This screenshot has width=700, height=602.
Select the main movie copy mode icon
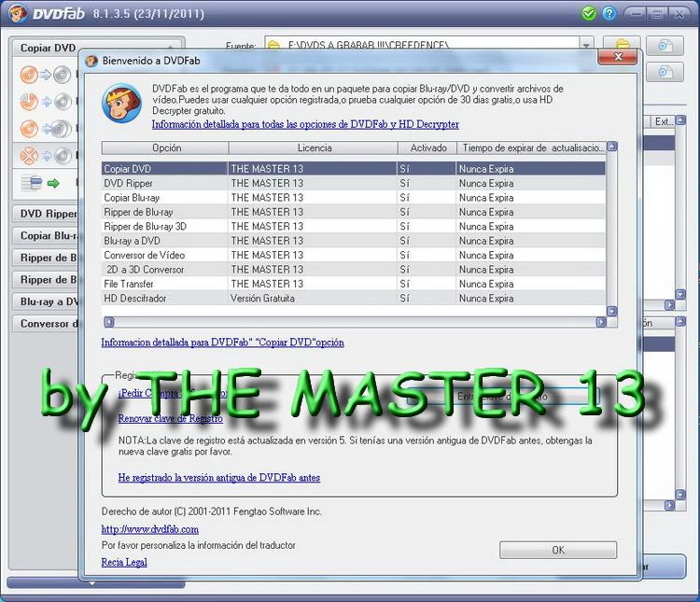click(45, 103)
